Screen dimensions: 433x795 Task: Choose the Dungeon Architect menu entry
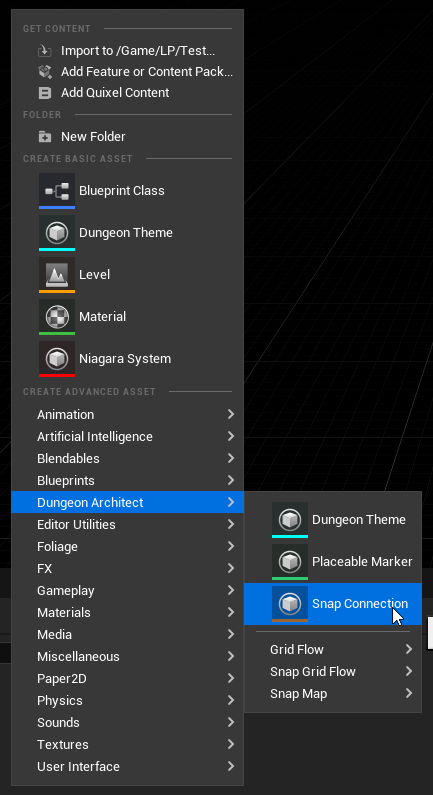127,502
